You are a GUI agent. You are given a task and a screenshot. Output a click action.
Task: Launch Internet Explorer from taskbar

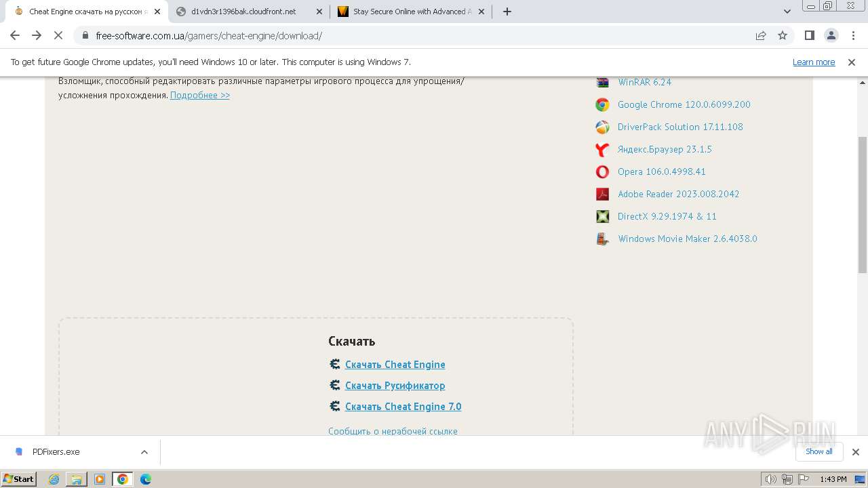tap(54, 479)
